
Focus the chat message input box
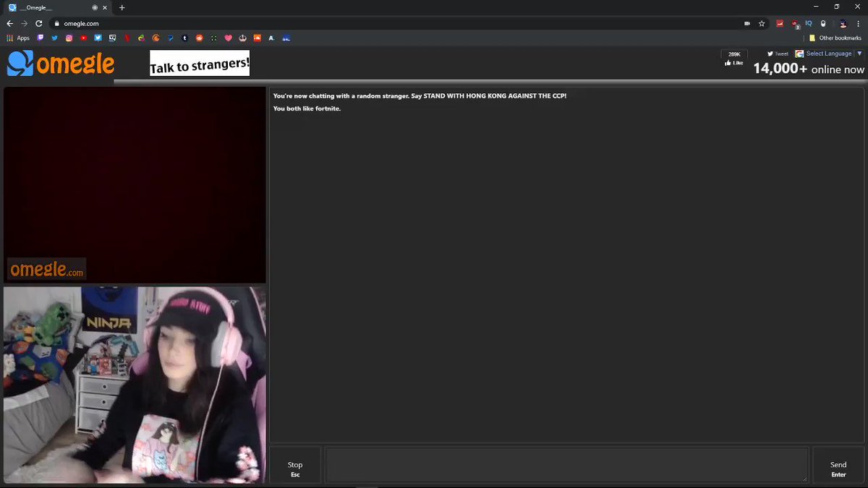click(x=566, y=465)
